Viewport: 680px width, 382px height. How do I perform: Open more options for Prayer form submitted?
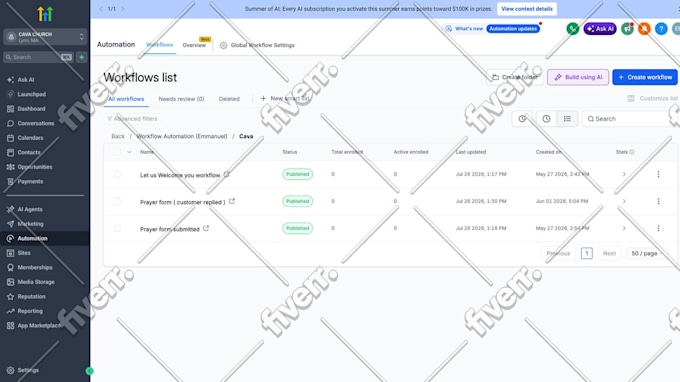click(658, 228)
